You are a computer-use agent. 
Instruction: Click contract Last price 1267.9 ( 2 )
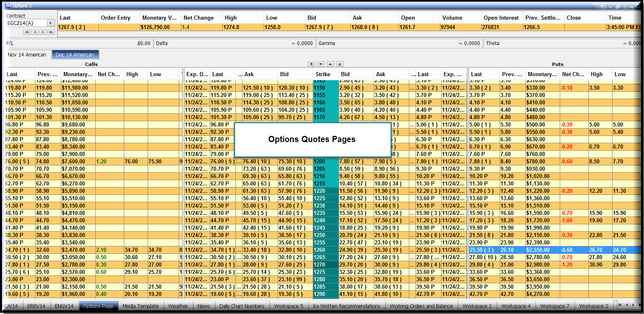(x=78, y=27)
